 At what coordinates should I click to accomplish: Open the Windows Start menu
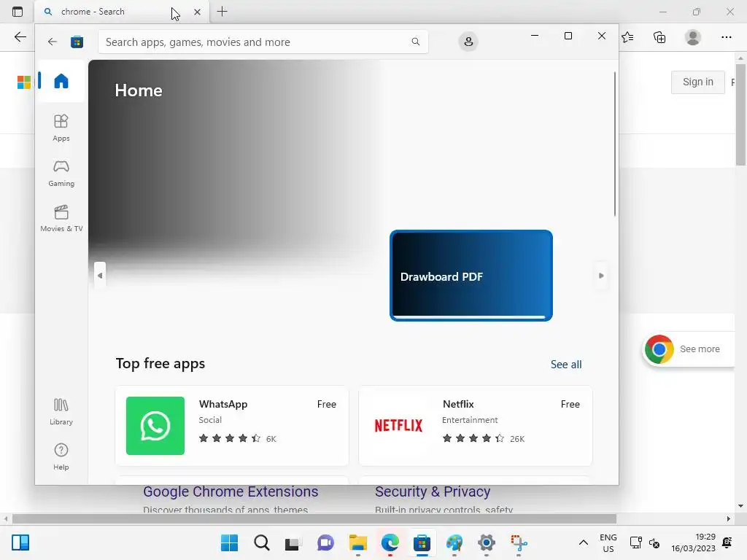[x=230, y=542]
